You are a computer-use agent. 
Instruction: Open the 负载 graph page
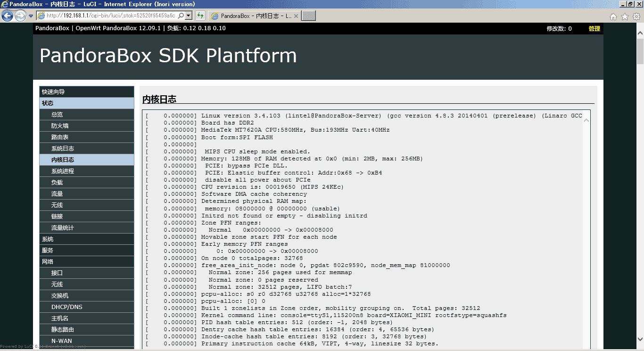click(x=87, y=183)
